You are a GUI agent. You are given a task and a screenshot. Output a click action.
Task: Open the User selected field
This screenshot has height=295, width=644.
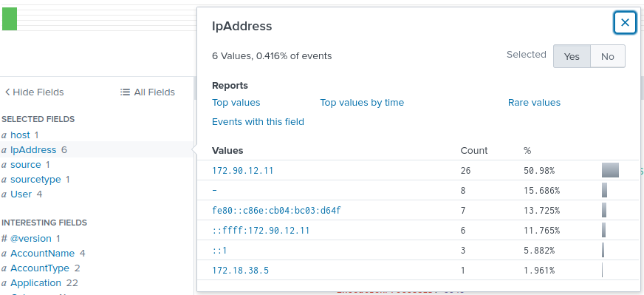pos(21,194)
